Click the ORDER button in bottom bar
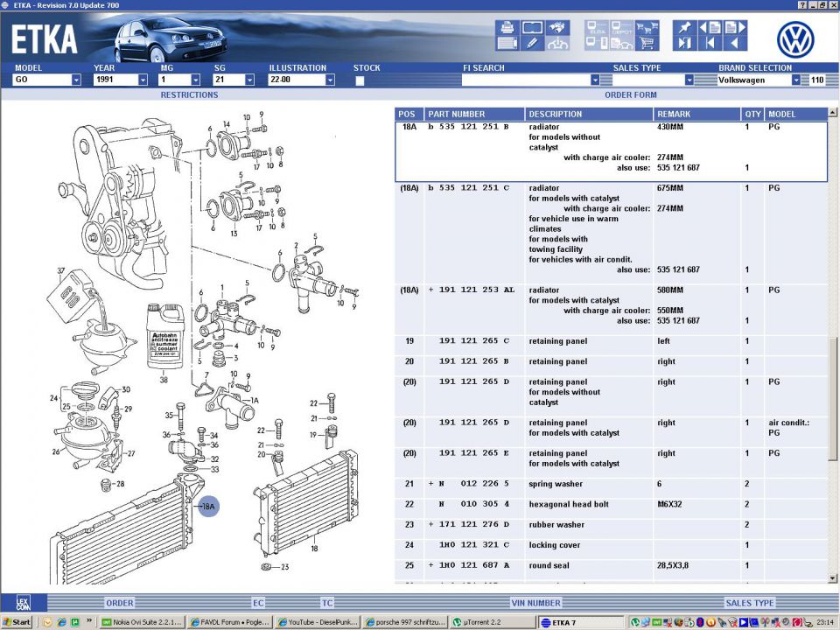 [x=120, y=603]
